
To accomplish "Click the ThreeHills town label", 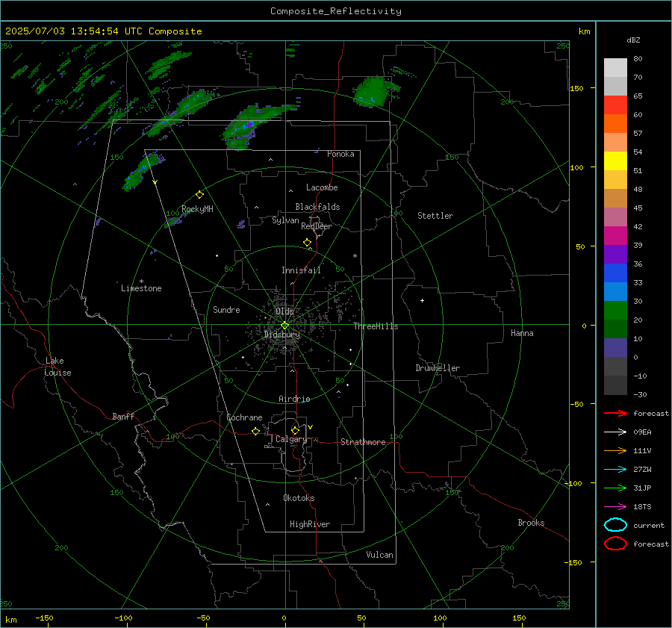I will click(x=376, y=326).
